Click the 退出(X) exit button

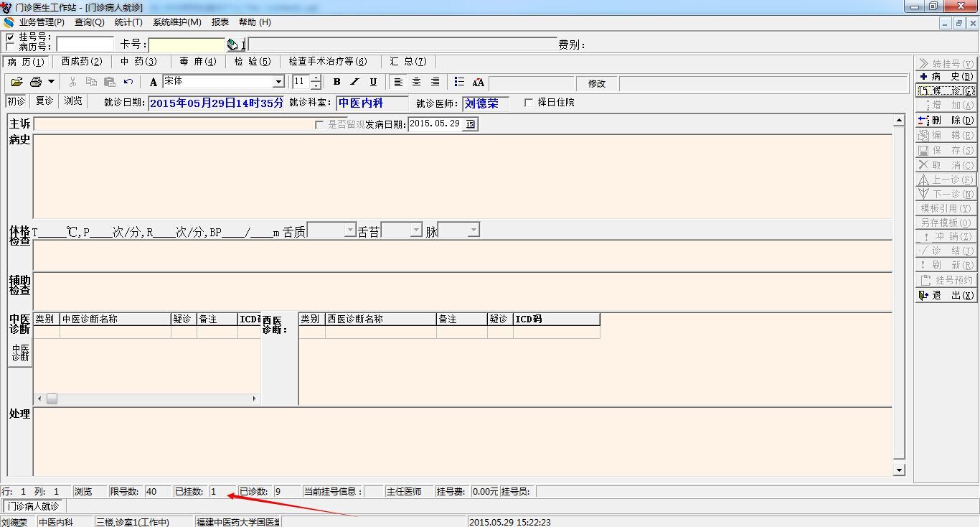coord(946,296)
